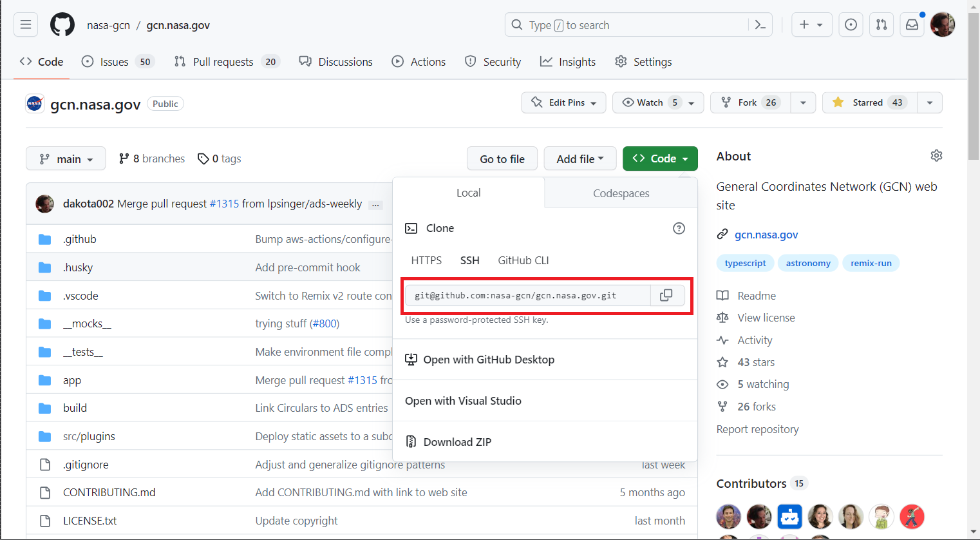The height and width of the screenshot is (540, 980).
Task: Open the notifications inbox
Action: 912,25
